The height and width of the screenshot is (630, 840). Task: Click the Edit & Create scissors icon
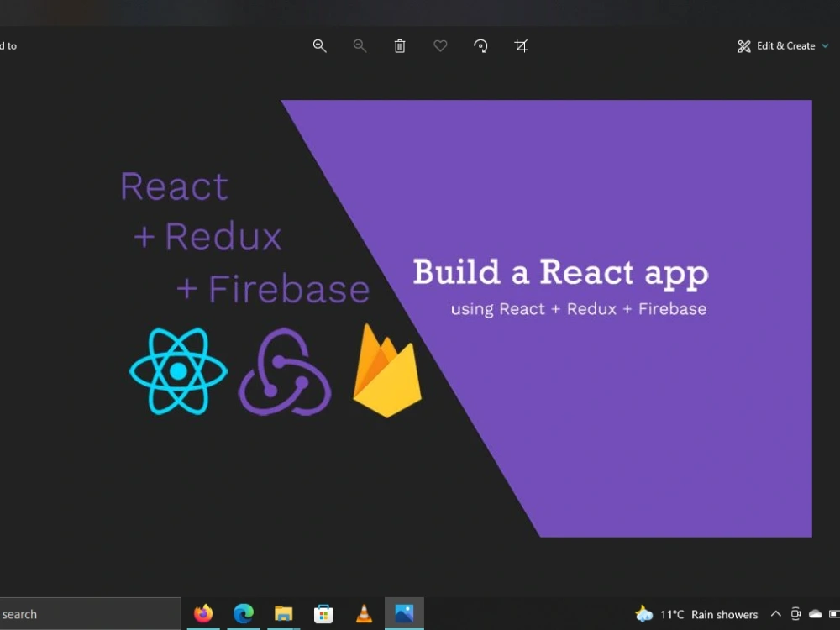click(743, 46)
